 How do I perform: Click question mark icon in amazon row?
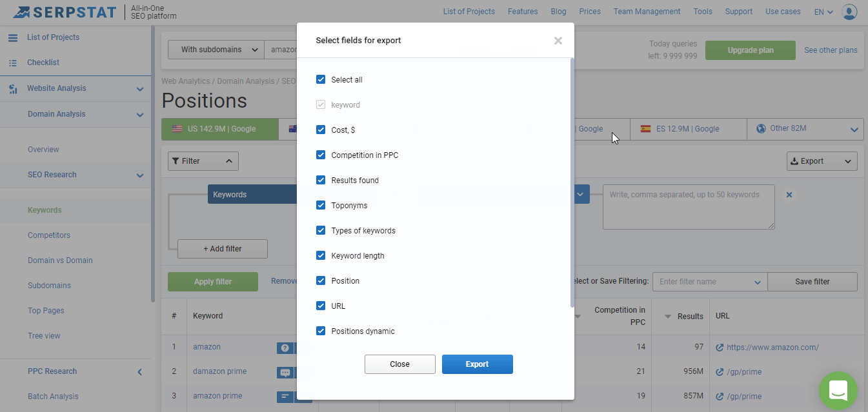[285, 348]
